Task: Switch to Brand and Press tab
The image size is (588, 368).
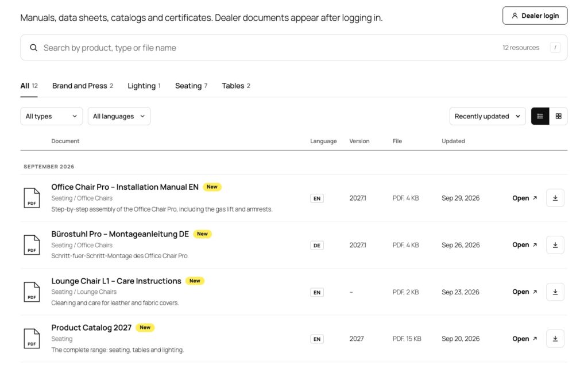Action: [x=83, y=86]
